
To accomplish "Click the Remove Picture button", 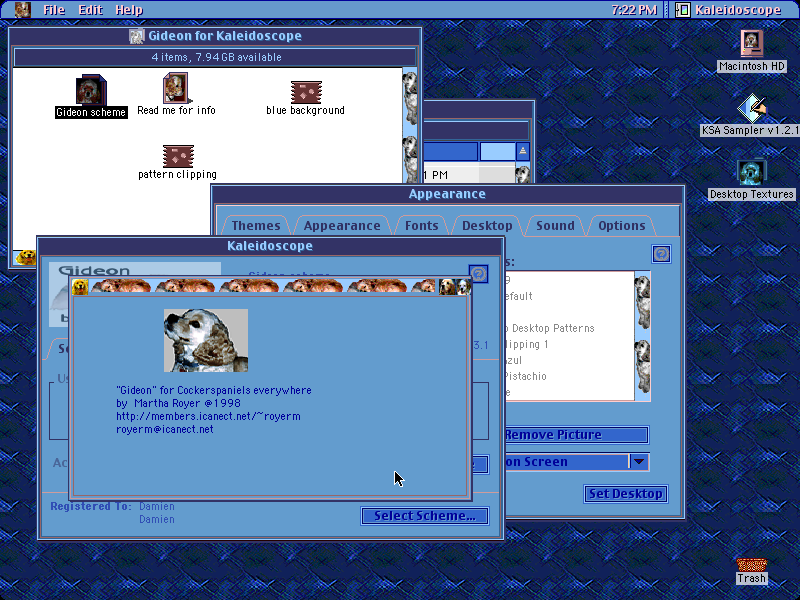I will point(577,435).
